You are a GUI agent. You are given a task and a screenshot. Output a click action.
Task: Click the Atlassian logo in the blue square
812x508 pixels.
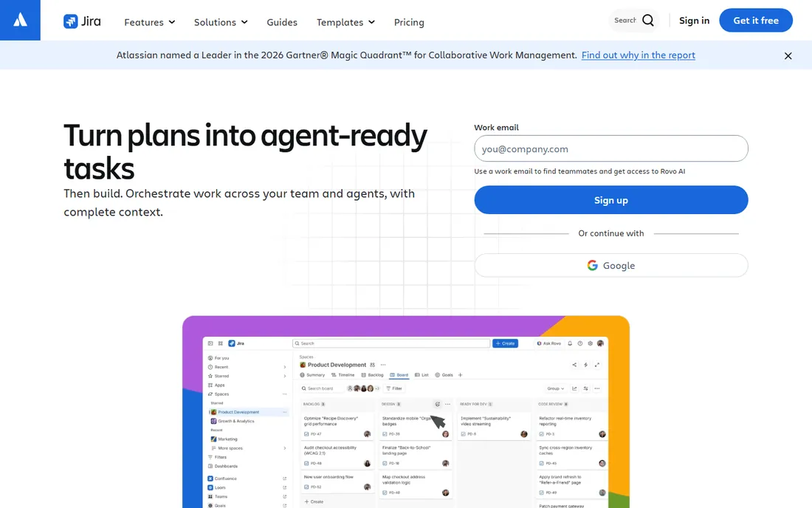[x=20, y=20]
